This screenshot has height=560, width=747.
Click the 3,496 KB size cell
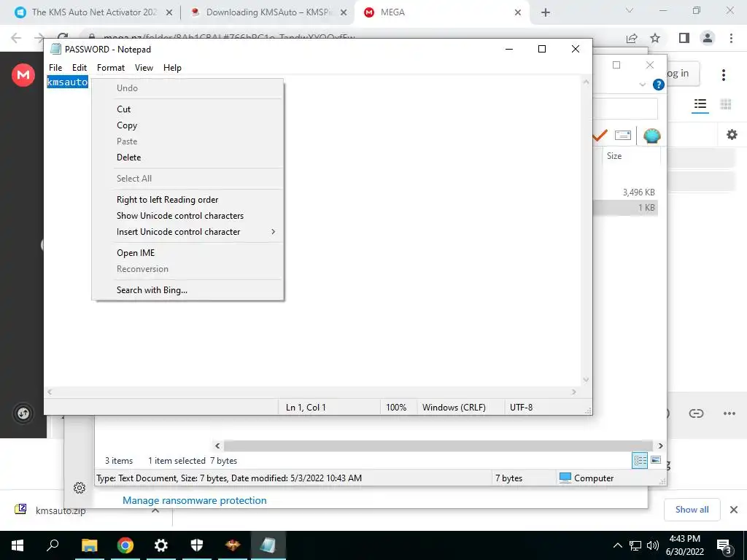click(638, 192)
